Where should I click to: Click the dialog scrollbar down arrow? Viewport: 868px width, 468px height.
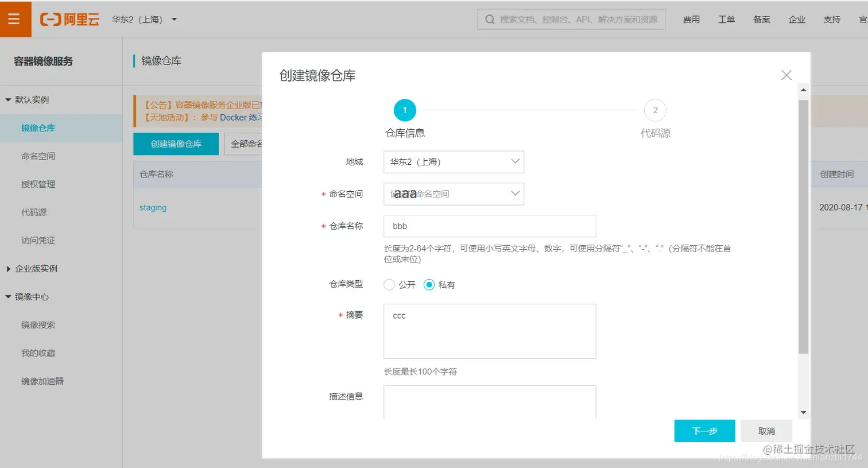pyautogui.click(x=803, y=412)
